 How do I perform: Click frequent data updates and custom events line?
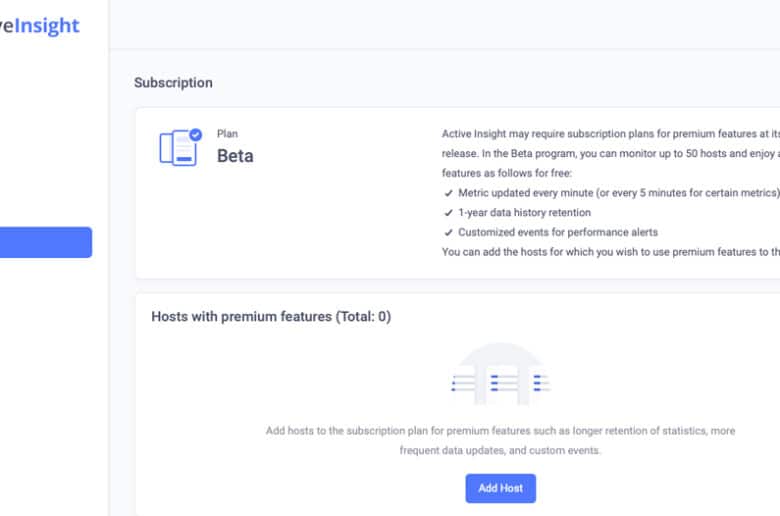500,450
